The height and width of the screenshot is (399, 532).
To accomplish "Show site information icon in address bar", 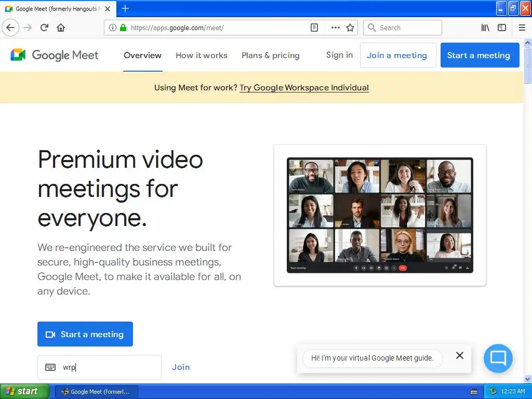I will [x=113, y=28].
